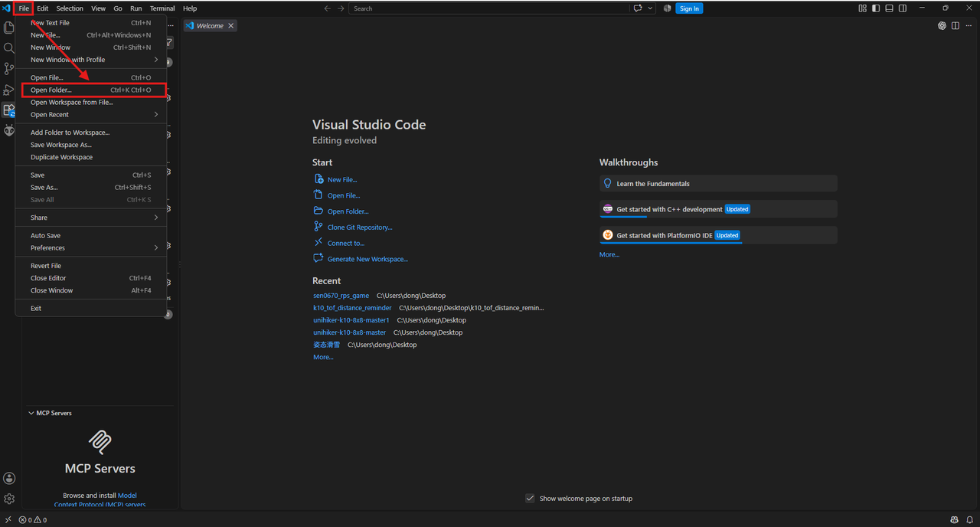Screen dimensions: 980x527
Task: Open the Search view icon in activity bar
Action: pos(9,48)
